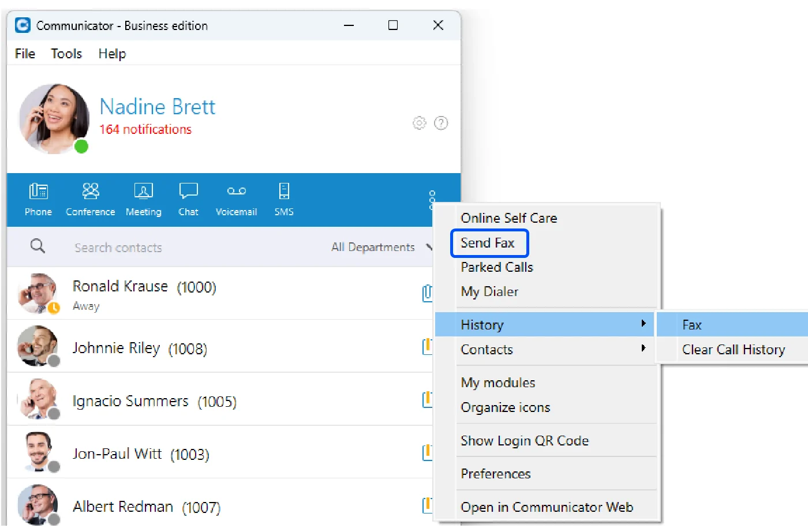Click the question mark help icon
808x532 pixels.
pos(441,123)
